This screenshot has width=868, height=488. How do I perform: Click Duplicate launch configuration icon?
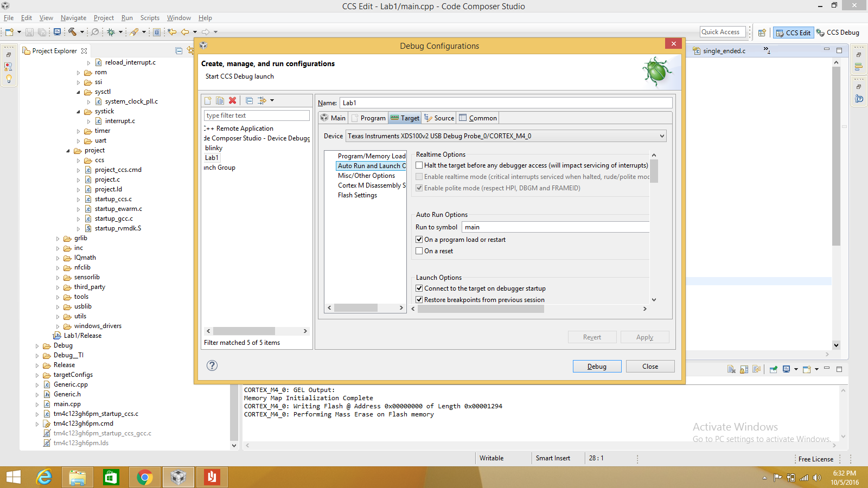pyautogui.click(x=220, y=100)
